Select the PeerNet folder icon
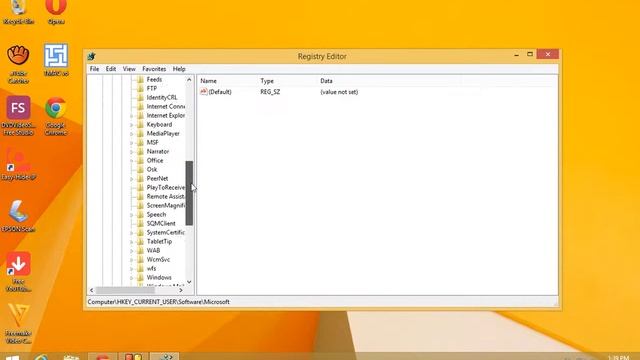The width and height of the screenshot is (640, 360). click(140, 178)
